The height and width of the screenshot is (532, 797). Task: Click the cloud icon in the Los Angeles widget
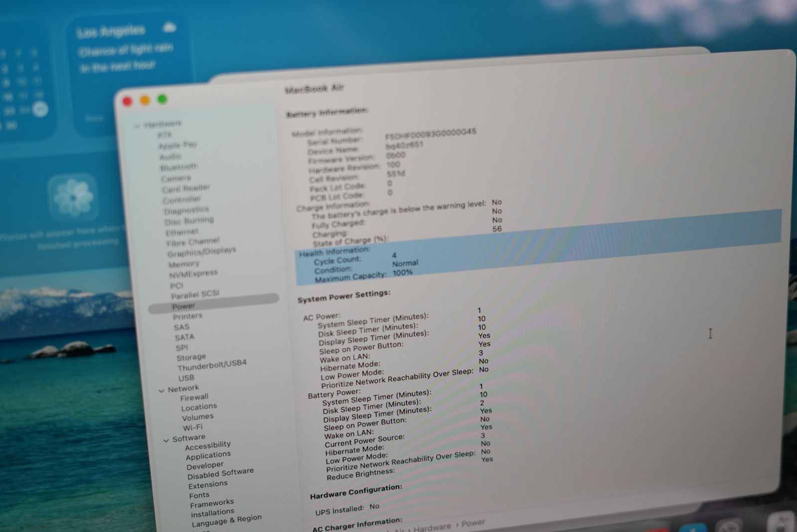169,27
